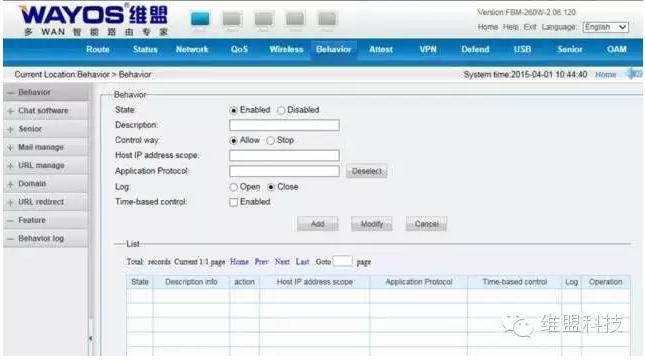The width and height of the screenshot is (645, 363).
Task: Open the USB menu
Action: tap(522, 49)
